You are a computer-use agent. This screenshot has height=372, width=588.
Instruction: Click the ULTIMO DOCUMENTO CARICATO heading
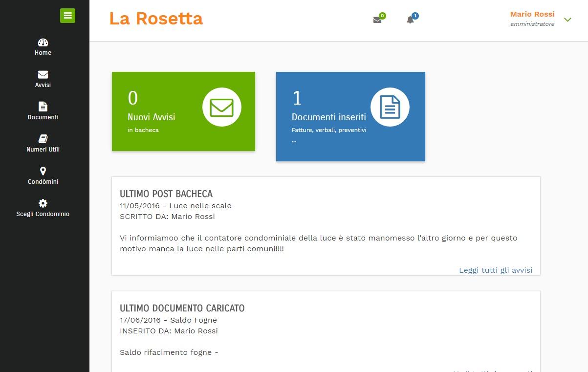tap(182, 308)
